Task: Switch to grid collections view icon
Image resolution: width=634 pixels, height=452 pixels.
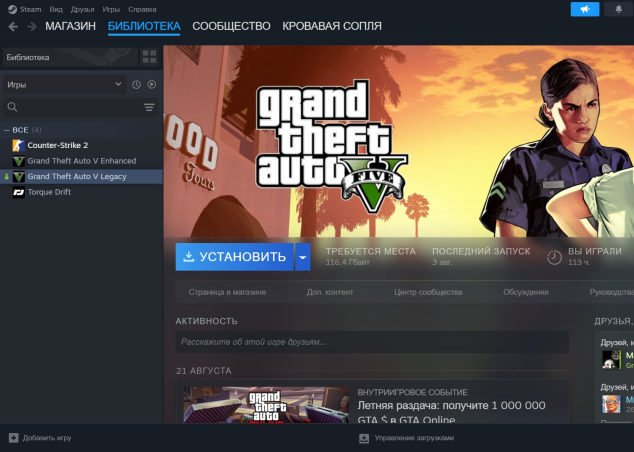Action: tap(149, 57)
